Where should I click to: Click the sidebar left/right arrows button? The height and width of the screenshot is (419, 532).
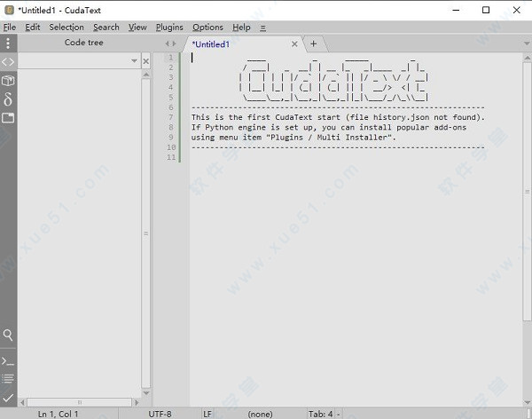pos(170,43)
